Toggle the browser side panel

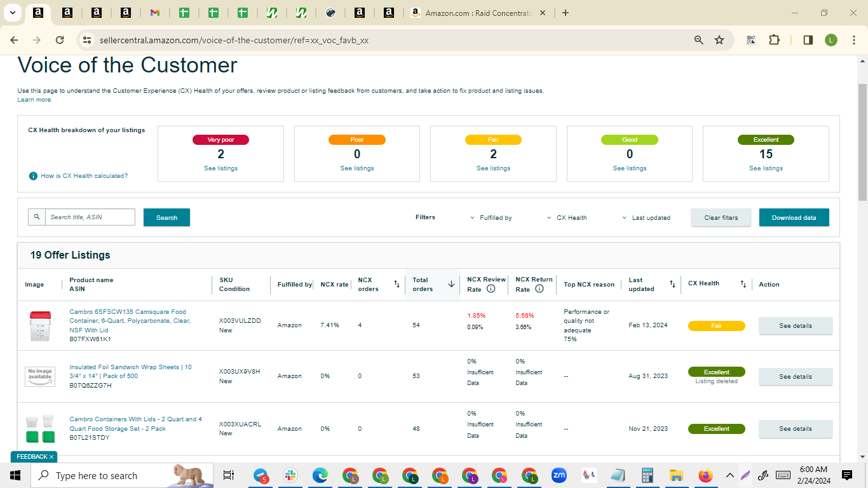pos(808,40)
